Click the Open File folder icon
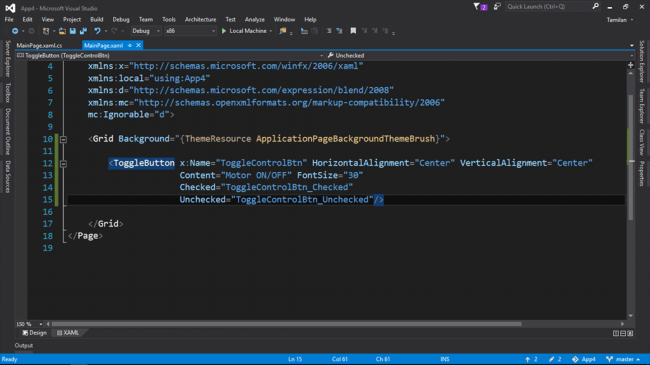This screenshot has width=650, height=365. (62, 31)
